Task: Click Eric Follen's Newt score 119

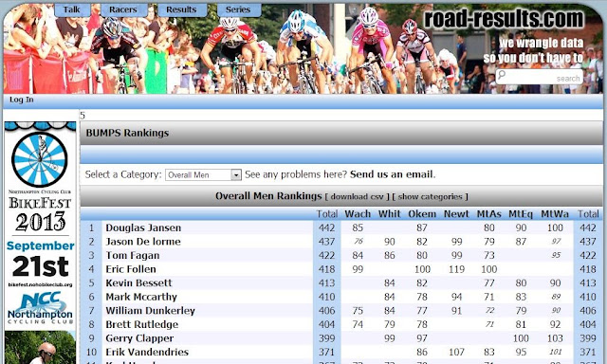Action: [x=456, y=269]
